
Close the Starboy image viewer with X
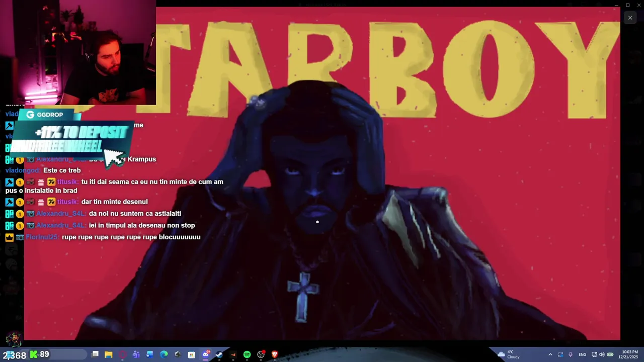[x=630, y=18]
